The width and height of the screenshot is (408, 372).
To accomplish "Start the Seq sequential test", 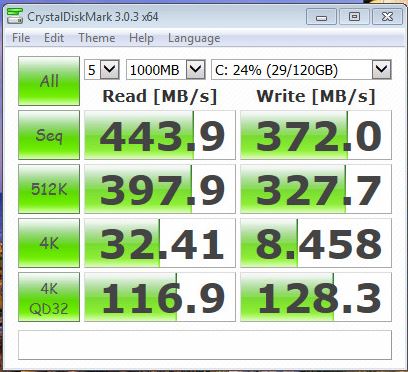I will click(x=49, y=135).
